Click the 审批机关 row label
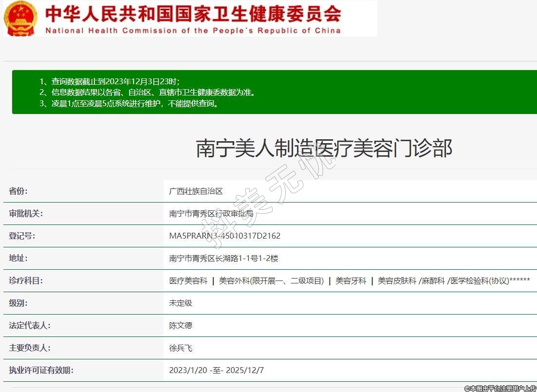This screenshot has height=392, width=537. [26, 213]
